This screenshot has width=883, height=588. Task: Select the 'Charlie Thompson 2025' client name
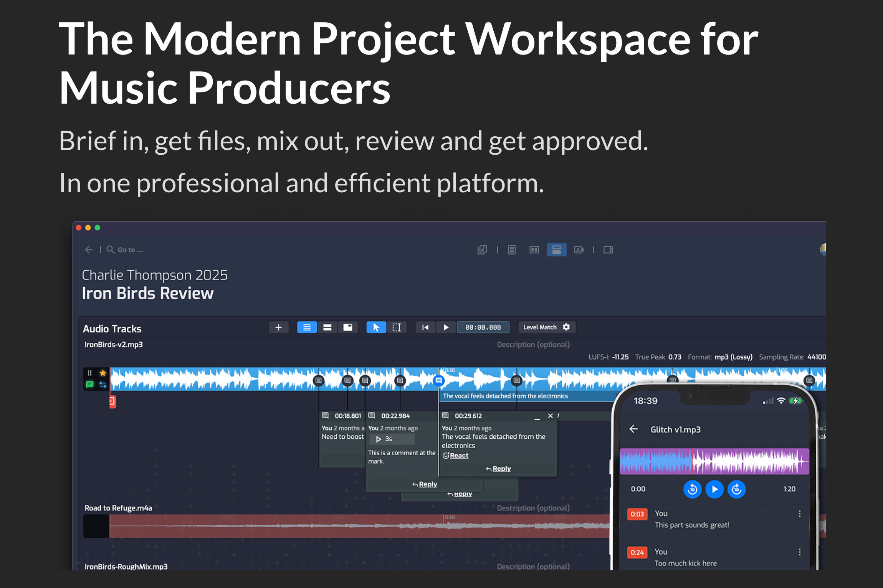pos(155,275)
